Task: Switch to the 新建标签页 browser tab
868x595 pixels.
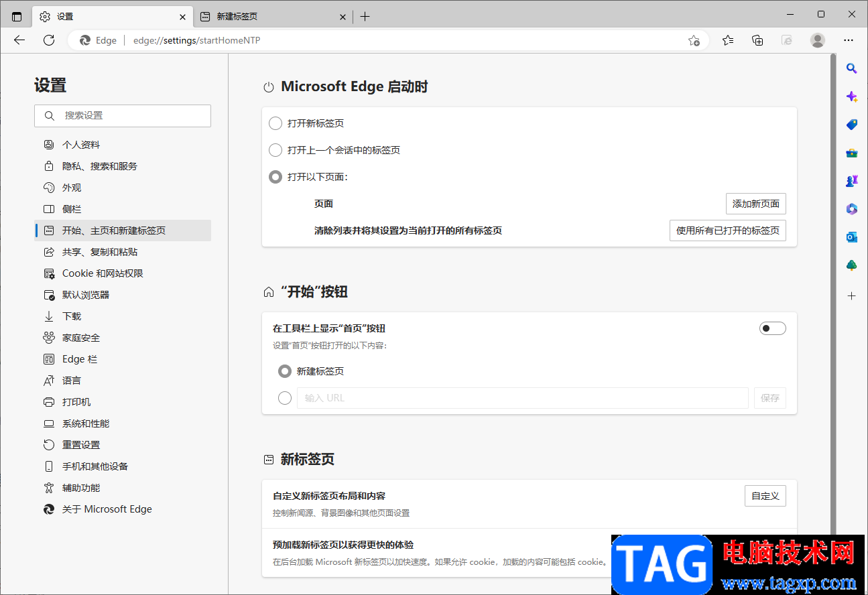Action: (x=273, y=17)
